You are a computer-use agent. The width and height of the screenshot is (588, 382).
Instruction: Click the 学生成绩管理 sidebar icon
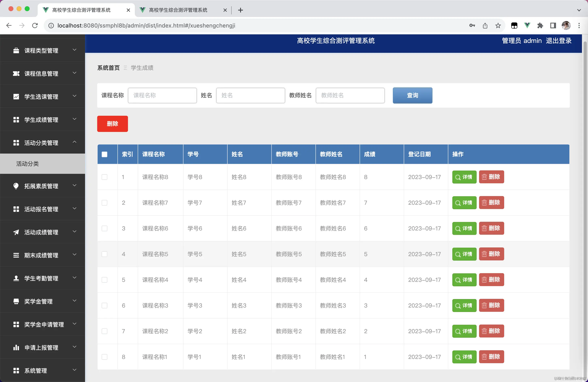16,120
